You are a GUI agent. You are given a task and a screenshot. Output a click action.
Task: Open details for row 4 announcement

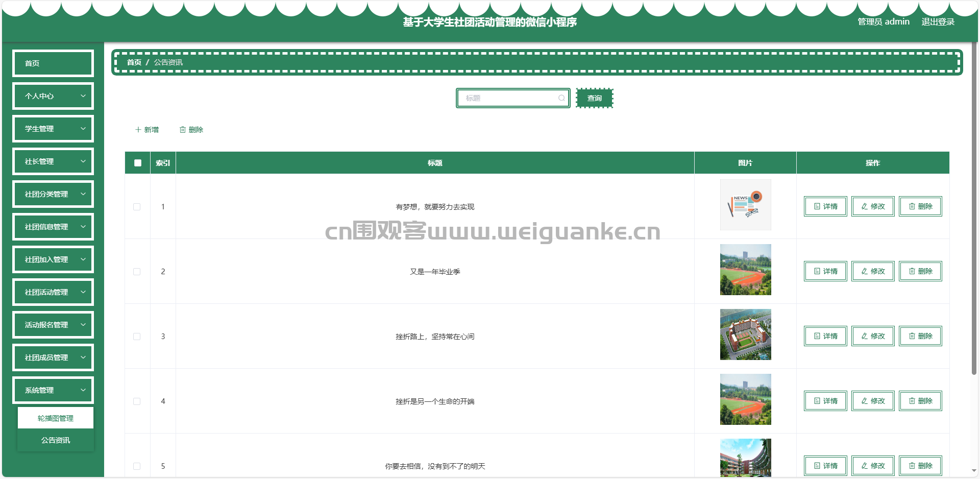(825, 401)
